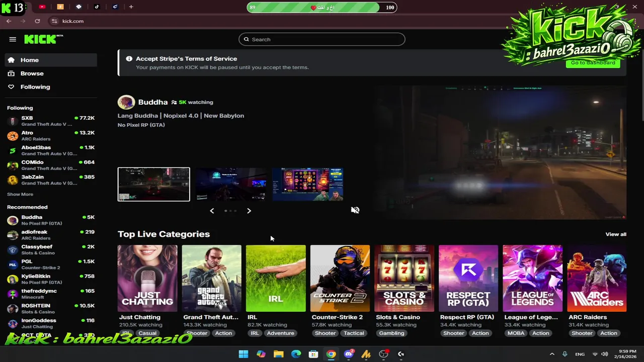This screenshot has height=362, width=644.
Task: Select the slots stream thumbnail
Action: [308, 184]
